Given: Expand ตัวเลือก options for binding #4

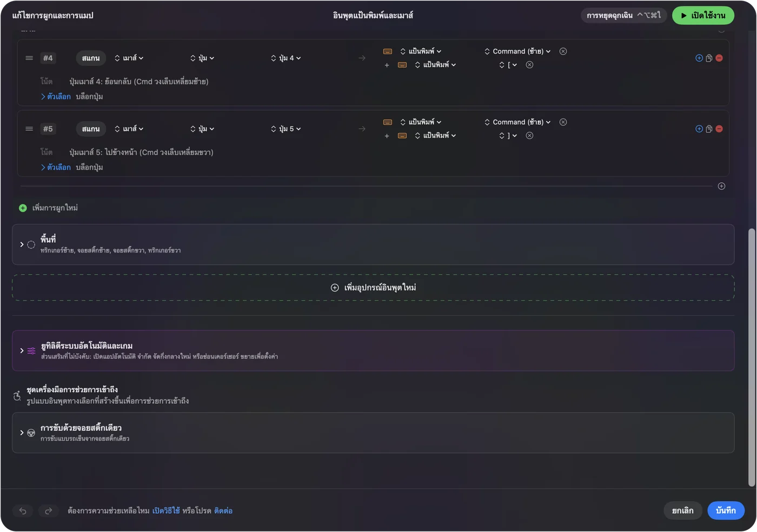Looking at the screenshot, I should [56, 97].
